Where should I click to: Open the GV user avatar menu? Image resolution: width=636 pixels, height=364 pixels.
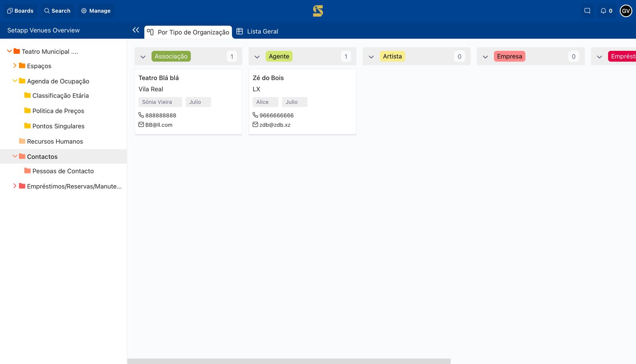626,11
